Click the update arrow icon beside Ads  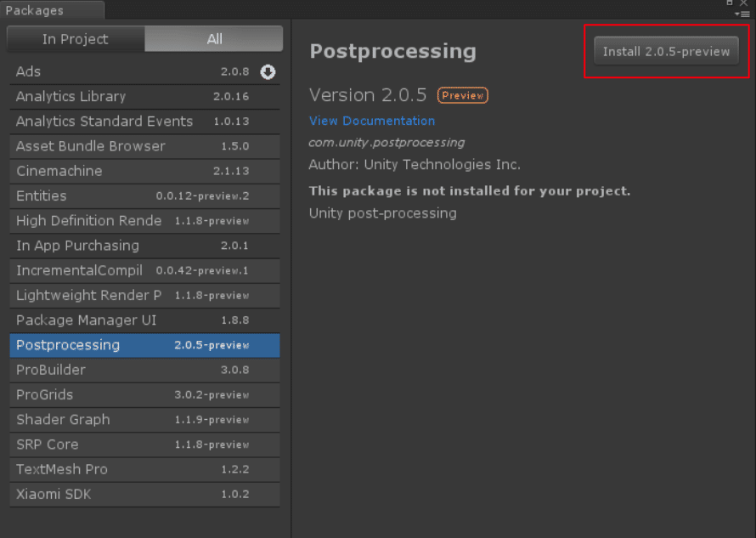point(268,72)
